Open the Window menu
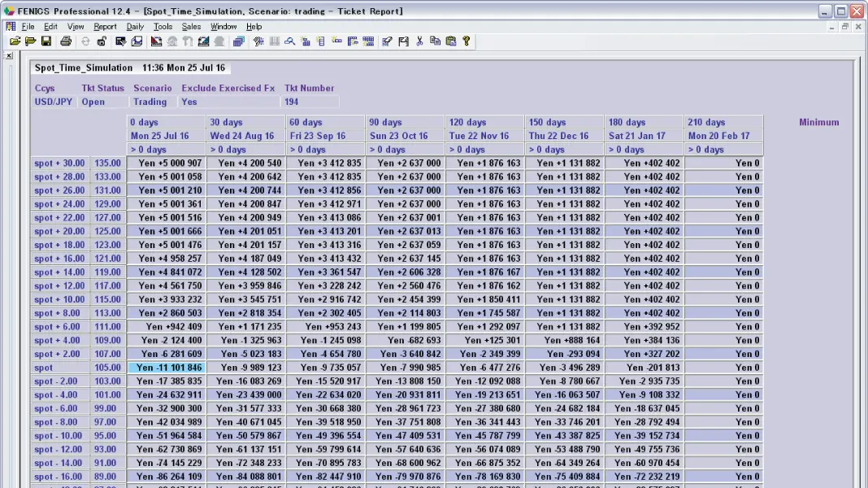 pyautogui.click(x=223, y=27)
